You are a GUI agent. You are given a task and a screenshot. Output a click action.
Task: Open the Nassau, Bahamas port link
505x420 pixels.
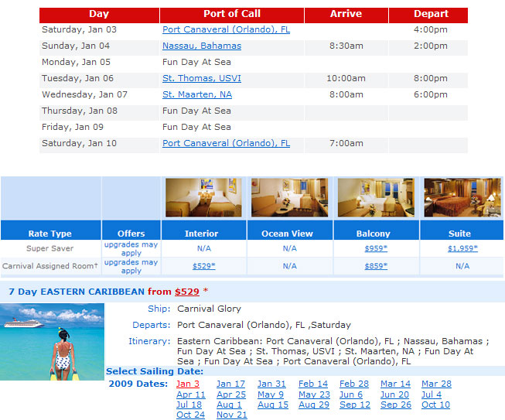pyautogui.click(x=202, y=46)
